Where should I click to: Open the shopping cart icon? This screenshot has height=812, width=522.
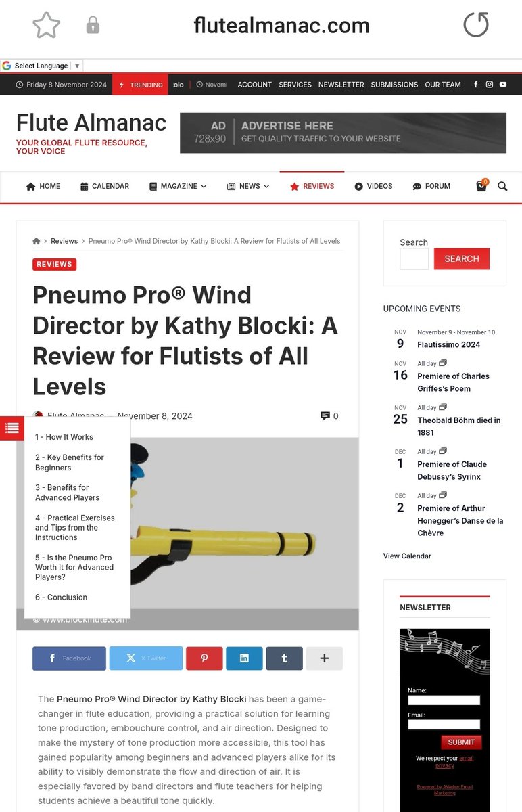[481, 185]
